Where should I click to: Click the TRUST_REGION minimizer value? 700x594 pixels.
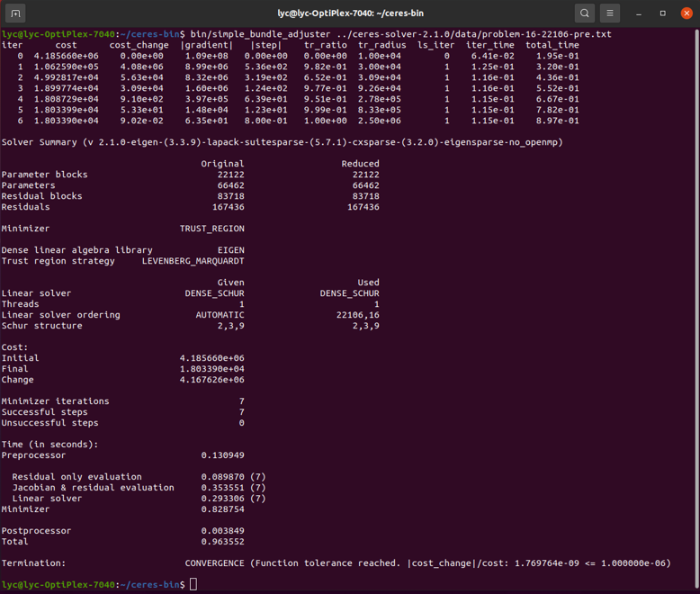[212, 229]
